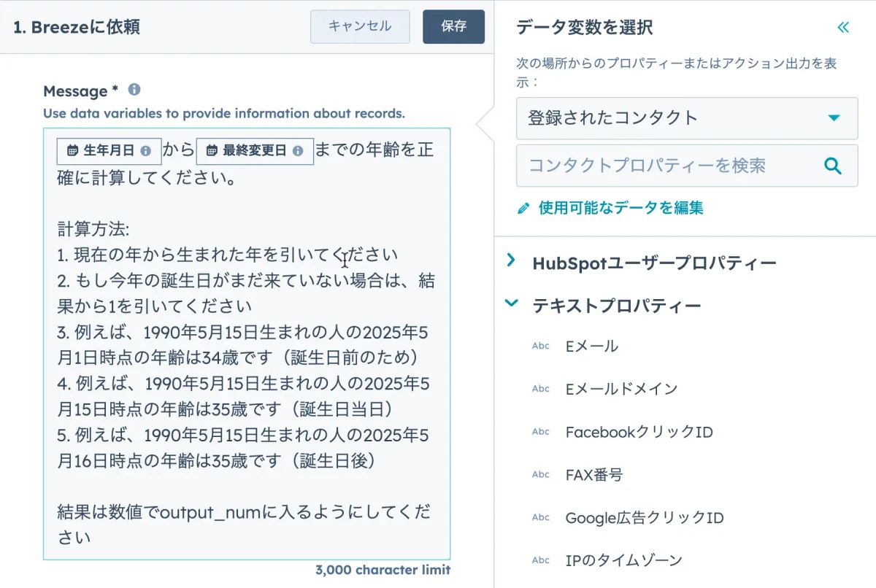This screenshot has height=588, width=876.
Task: Click the magnifier icon in the property search box
Action: click(832, 166)
